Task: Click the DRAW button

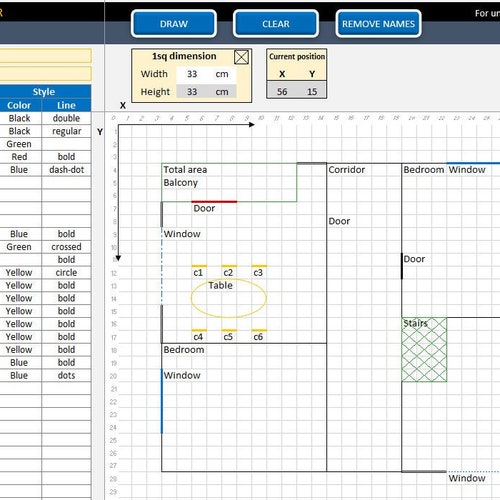Action: (174, 24)
